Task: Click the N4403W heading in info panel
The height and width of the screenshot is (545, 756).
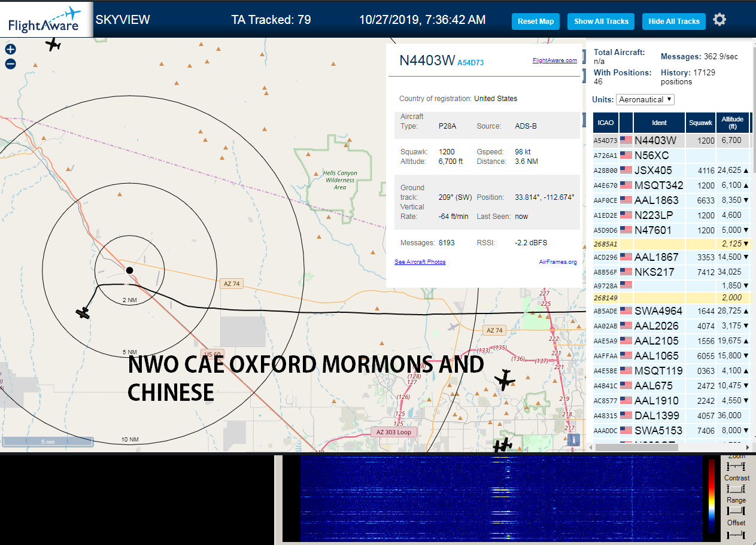Action: point(427,60)
